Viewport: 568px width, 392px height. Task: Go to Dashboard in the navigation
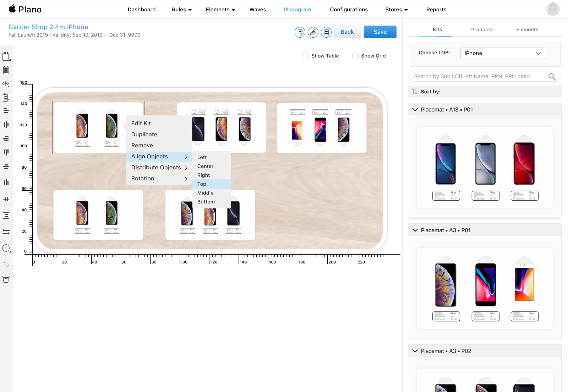142,10
